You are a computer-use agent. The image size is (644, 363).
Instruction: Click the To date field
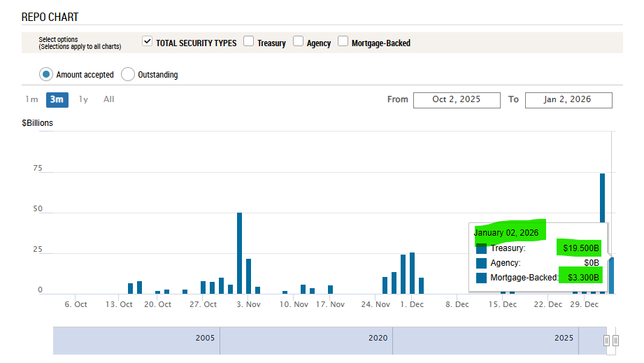[568, 100]
